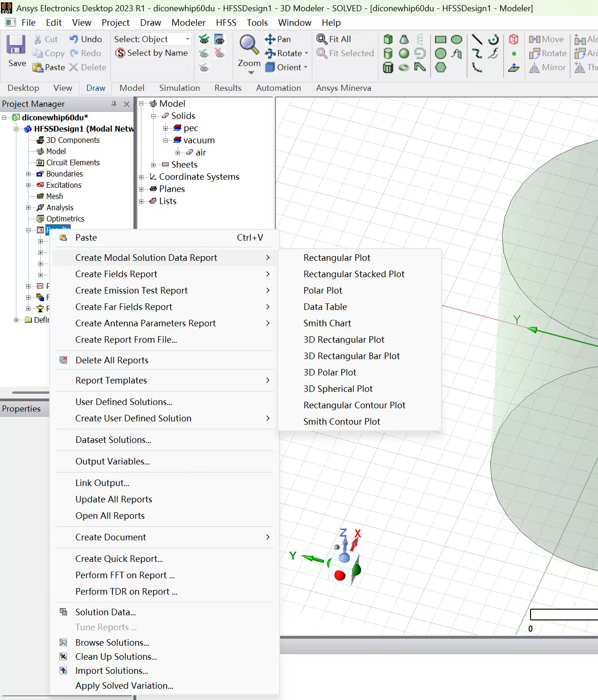The width and height of the screenshot is (598, 700).
Task: Toggle Project Manager auto-hide pin
Action: [114, 104]
